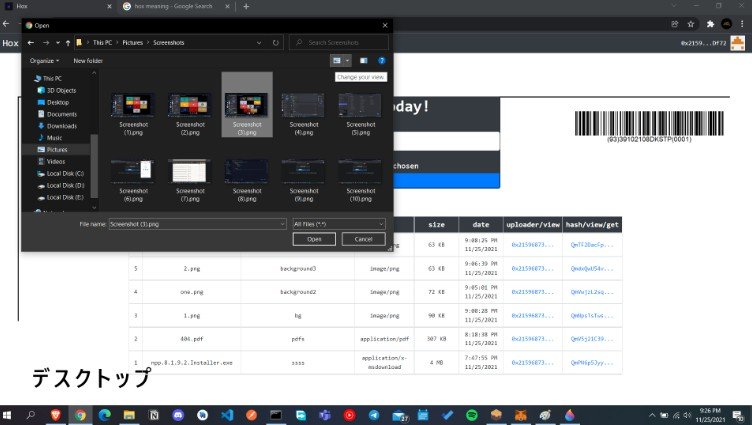Click the File name input field

pyautogui.click(x=194, y=224)
